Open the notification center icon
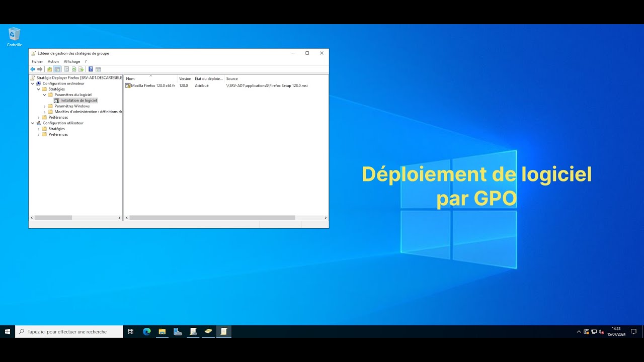Image resolution: width=644 pixels, height=362 pixels. (x=633, y=331)
